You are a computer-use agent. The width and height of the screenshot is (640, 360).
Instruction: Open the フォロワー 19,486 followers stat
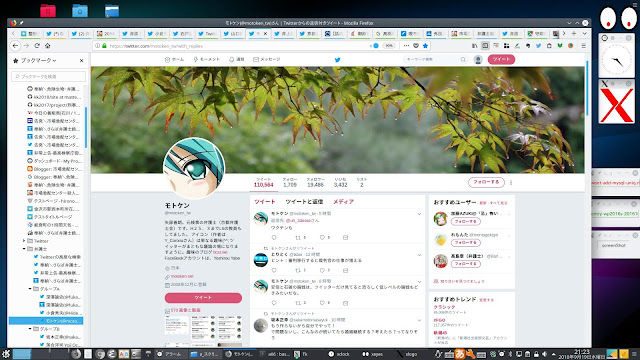click(316, 182)
